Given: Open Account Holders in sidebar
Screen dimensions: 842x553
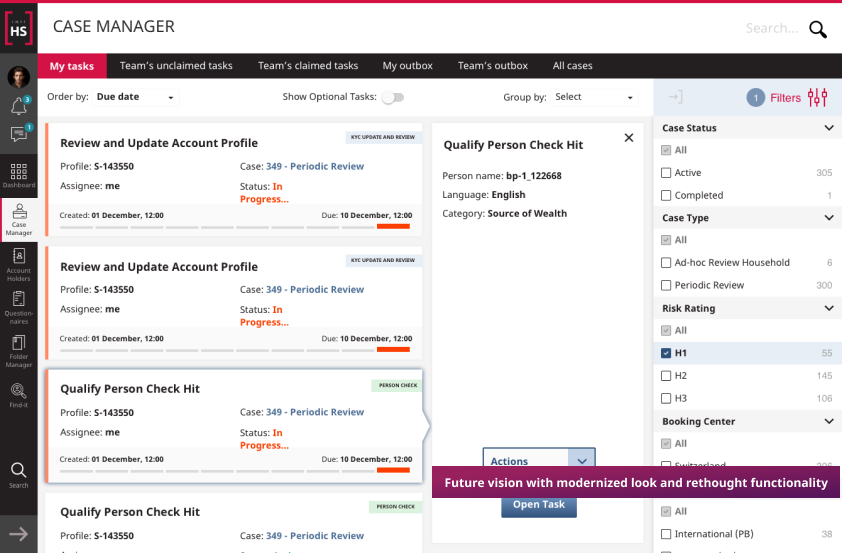Looking at the screenshot, I should point(18,264).
